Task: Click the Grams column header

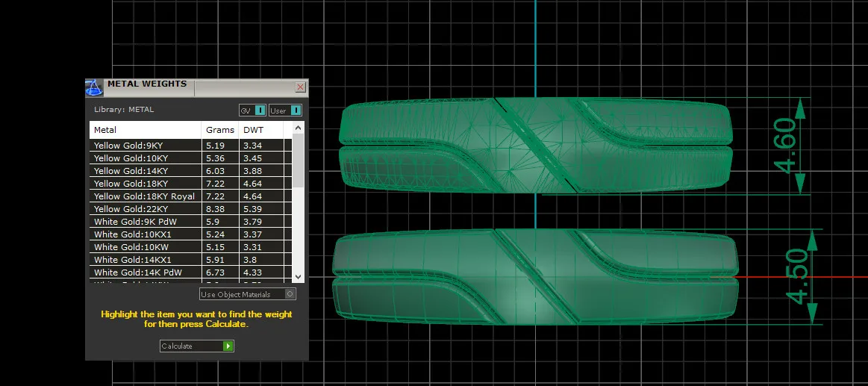Action: pos(219,130)
